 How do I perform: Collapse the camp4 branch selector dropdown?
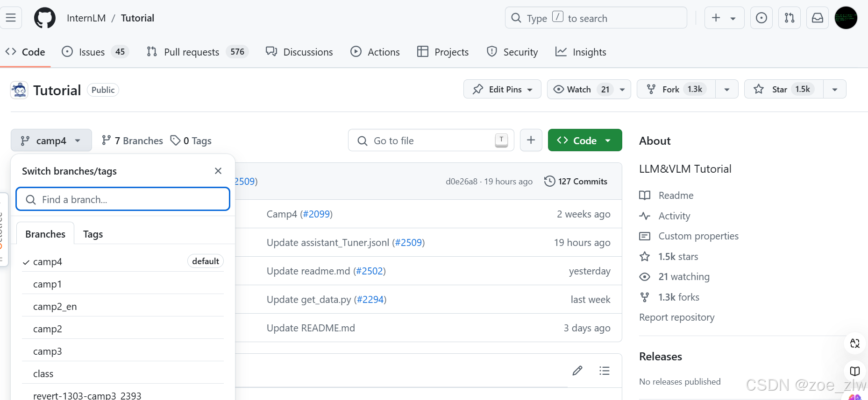tap(51, 140)
